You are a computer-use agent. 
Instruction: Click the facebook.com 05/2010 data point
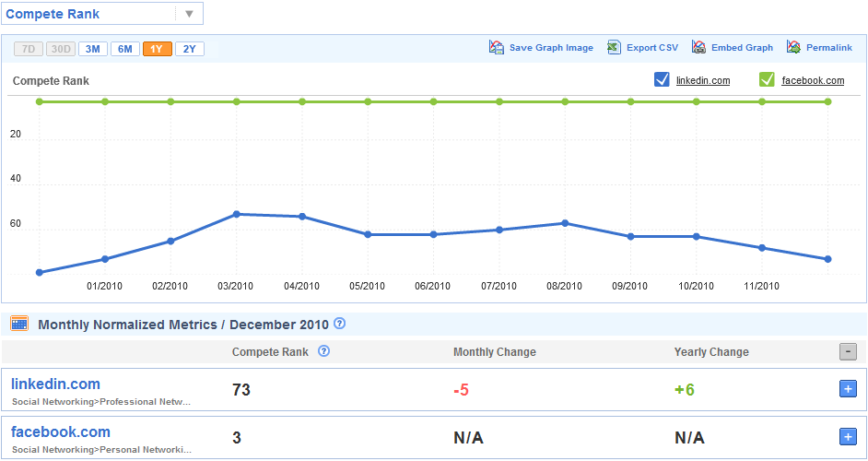tap(368, 101)
